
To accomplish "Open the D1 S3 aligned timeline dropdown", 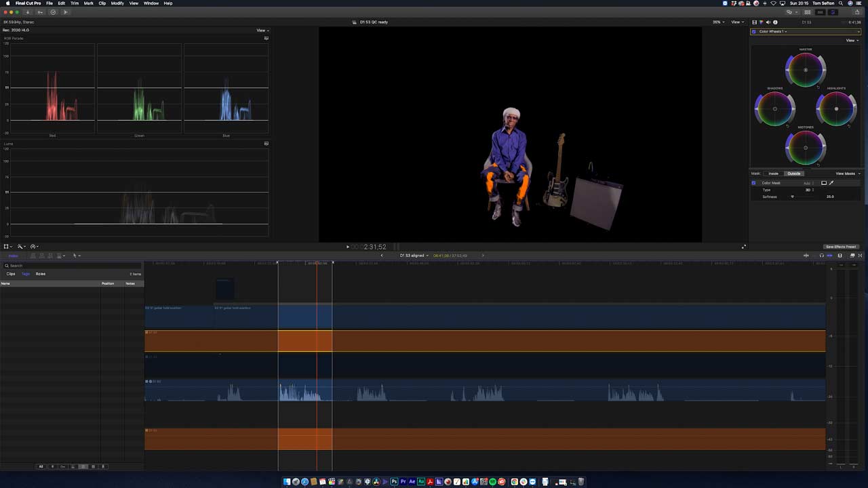I will tap(414, 256).
